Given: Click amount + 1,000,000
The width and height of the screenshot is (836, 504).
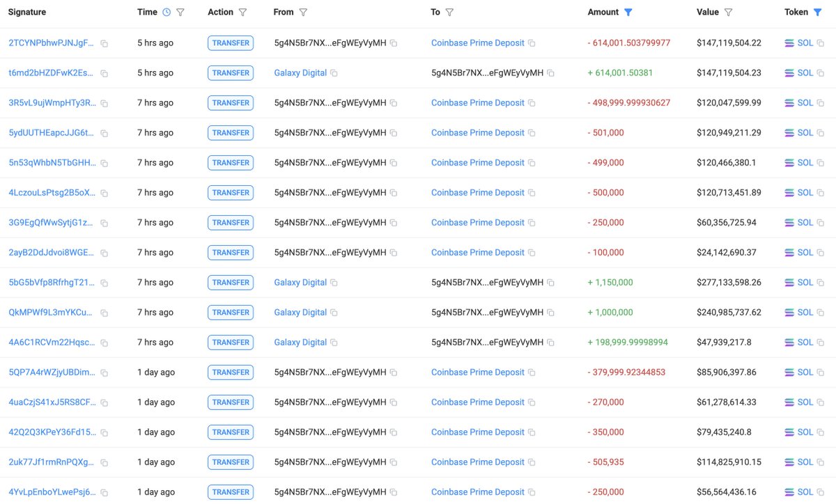Looking at the screenshot, I should (610, 313).
